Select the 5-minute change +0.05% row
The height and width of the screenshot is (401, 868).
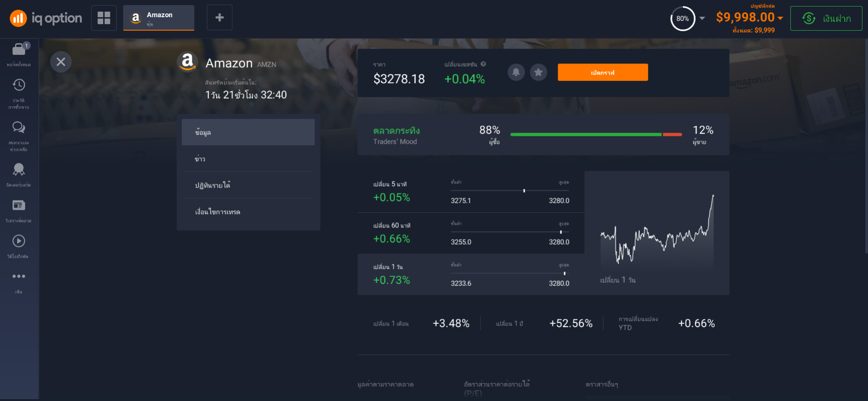471,192
